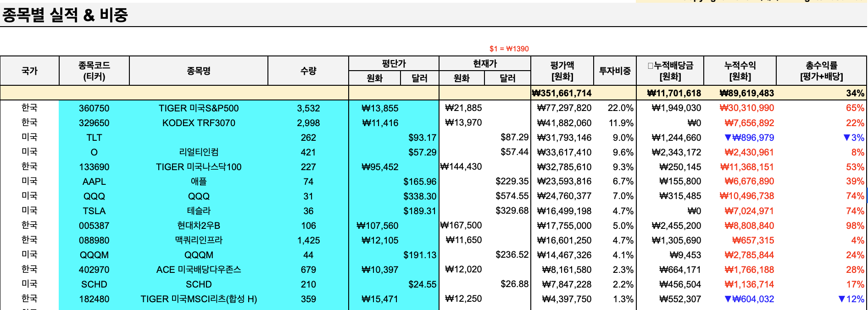Click SCHD current price $26.88
This screenshot has width=868, height=310.
tap(514, 284)
